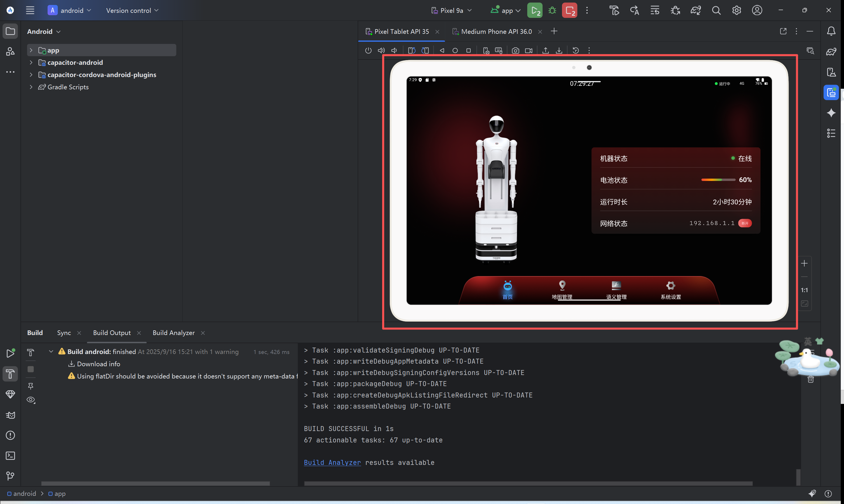Image resolution: width=844 pixels, height=504 pixels.
Task: Click the emulator power button icon
Action: pos(368,50)
